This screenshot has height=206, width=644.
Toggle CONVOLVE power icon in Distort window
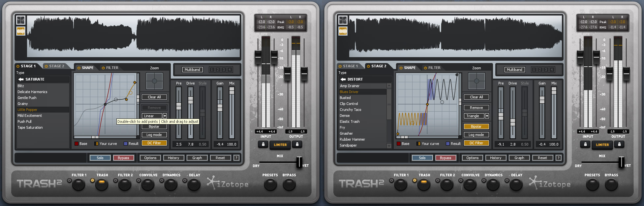461,181
